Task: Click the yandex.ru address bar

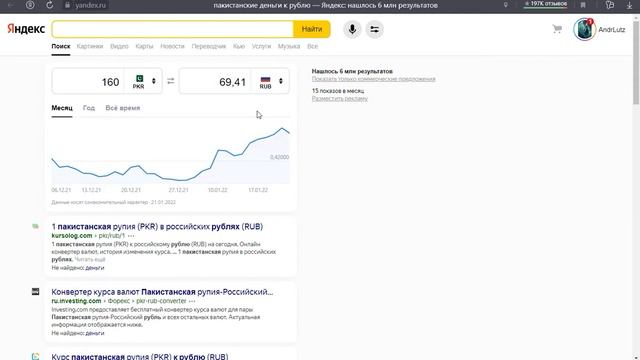Action: (91, 5)
